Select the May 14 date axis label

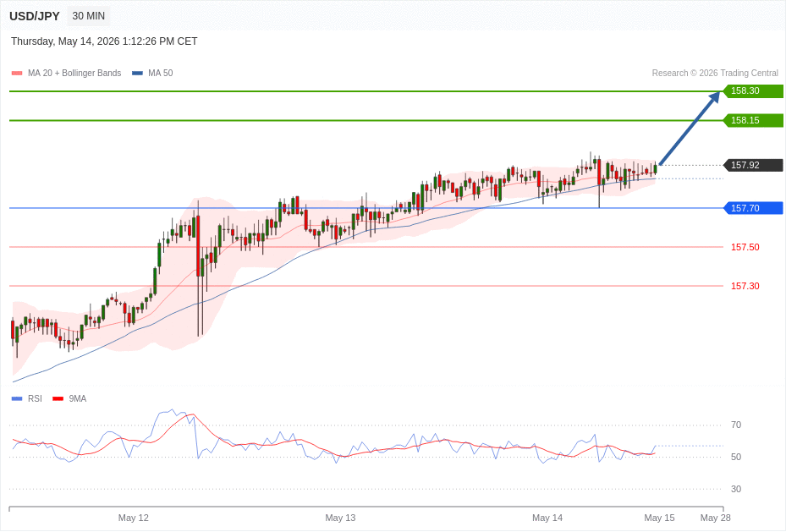click(547, 518)
